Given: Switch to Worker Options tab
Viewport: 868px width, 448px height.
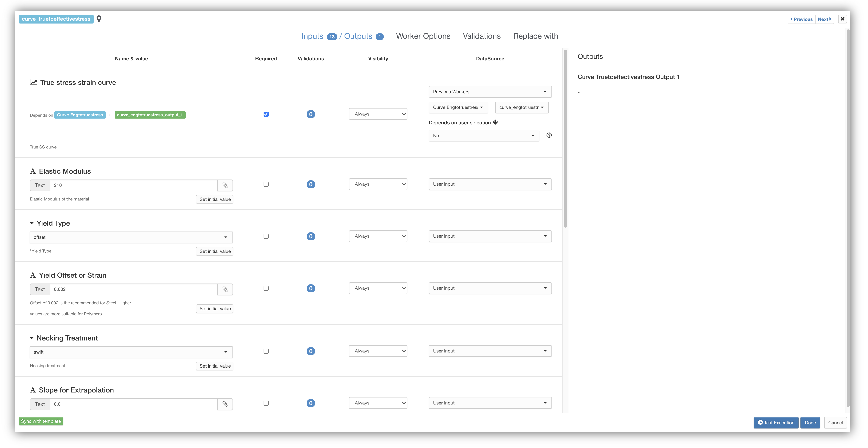Looking at the screenshot, I should tap(423, 36).
